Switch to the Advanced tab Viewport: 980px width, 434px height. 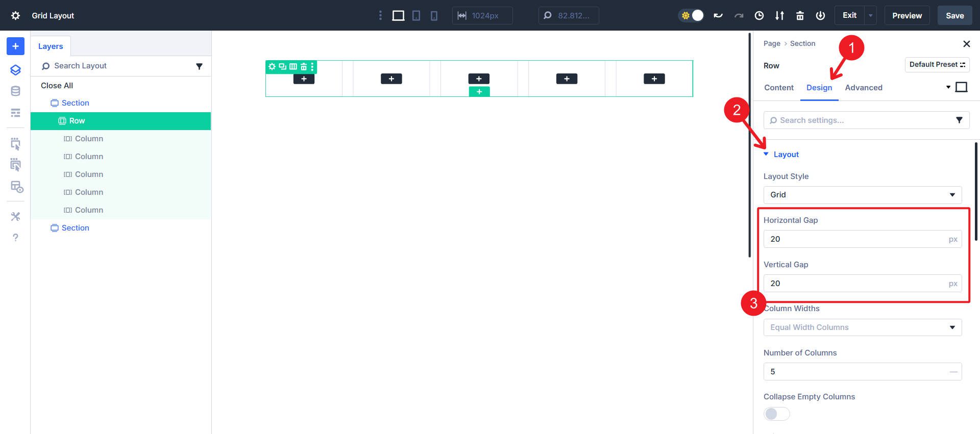coord(863,88)
